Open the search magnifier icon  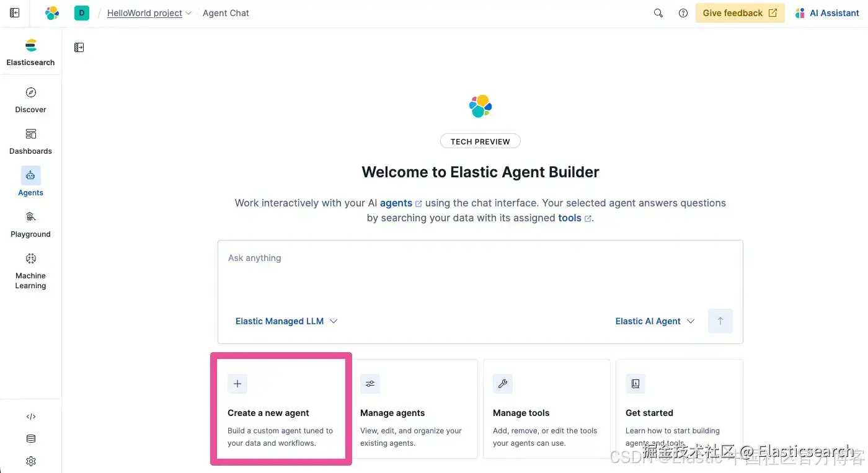click(658, 13)
